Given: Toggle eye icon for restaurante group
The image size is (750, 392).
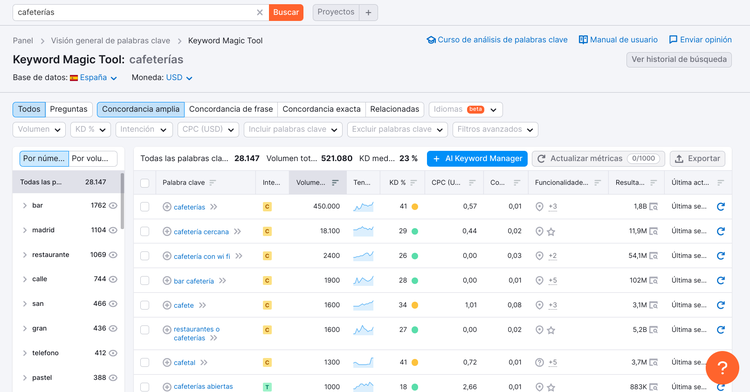Looking at the screenshot, I should (113, 255).
